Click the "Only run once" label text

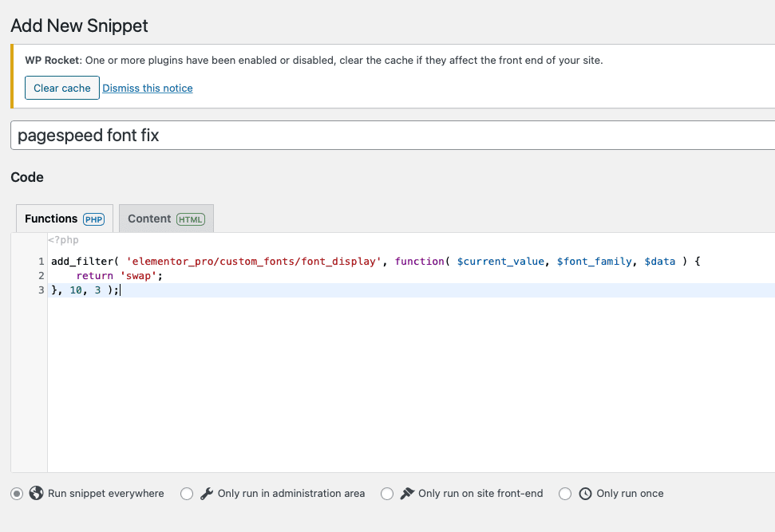630,494
